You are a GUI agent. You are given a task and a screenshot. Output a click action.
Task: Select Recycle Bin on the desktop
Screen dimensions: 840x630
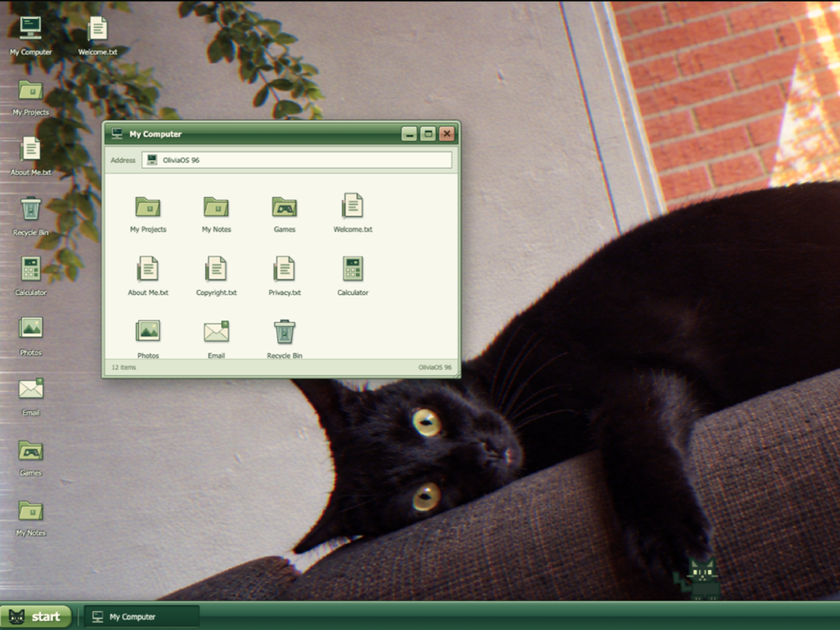pyautogui.click(x=30, y=216)
